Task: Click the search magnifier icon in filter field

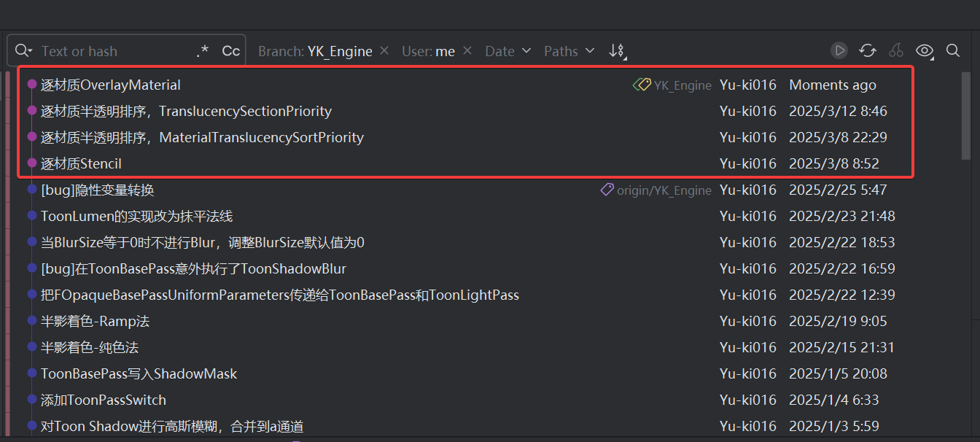Action: [x=22, y=51]
